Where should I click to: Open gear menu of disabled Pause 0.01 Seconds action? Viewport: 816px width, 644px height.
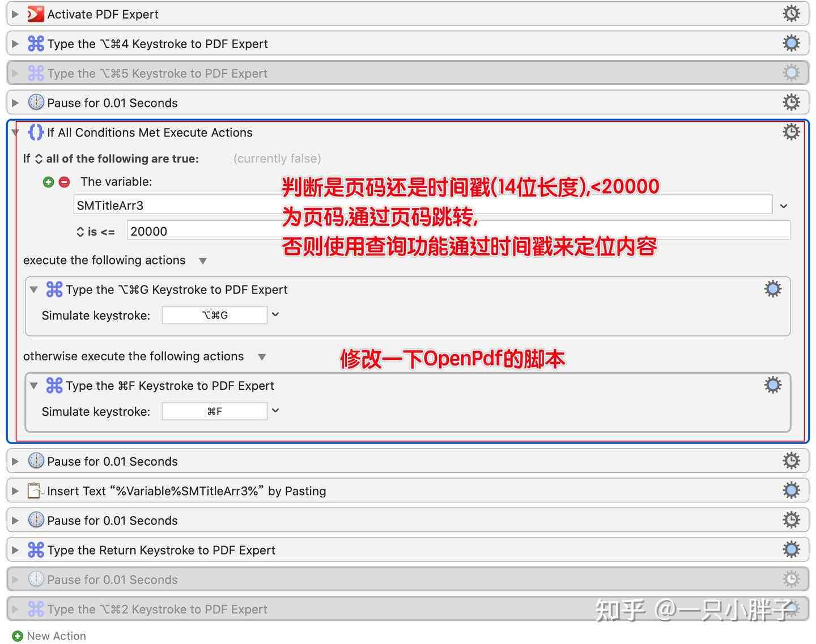(x=791, y=579)
